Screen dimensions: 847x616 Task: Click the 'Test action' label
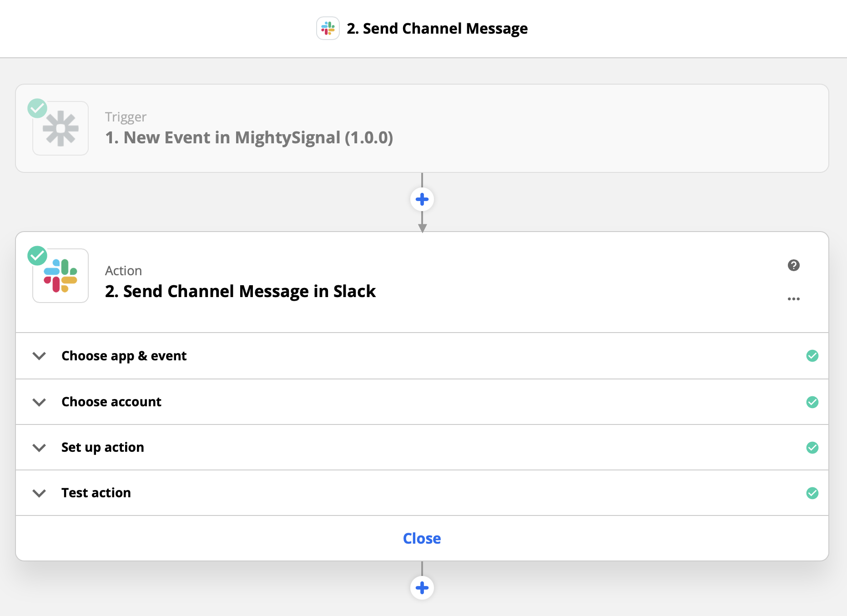pos(96,493)
